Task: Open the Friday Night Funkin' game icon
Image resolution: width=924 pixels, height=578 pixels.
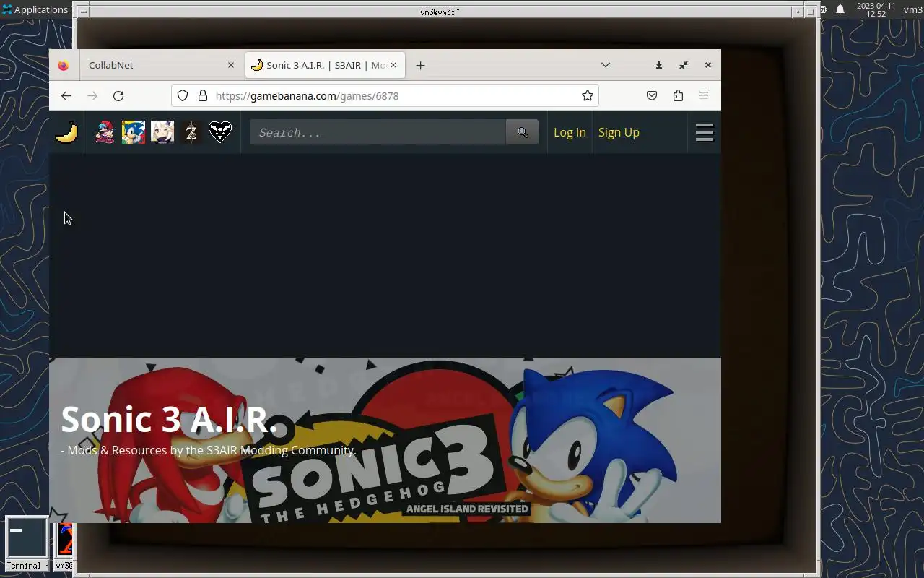Action: [x=105, y=132]
